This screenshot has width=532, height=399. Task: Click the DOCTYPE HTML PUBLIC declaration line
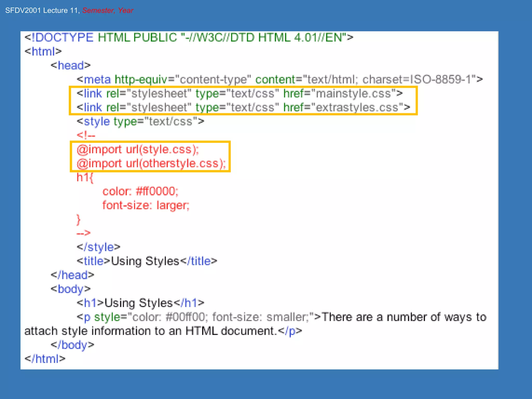189,38
